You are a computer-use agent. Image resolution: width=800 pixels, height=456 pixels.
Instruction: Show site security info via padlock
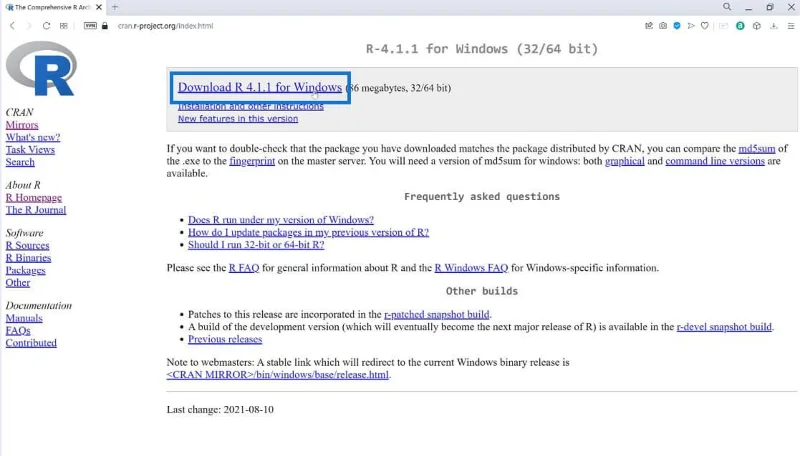(x=105, y=26)
